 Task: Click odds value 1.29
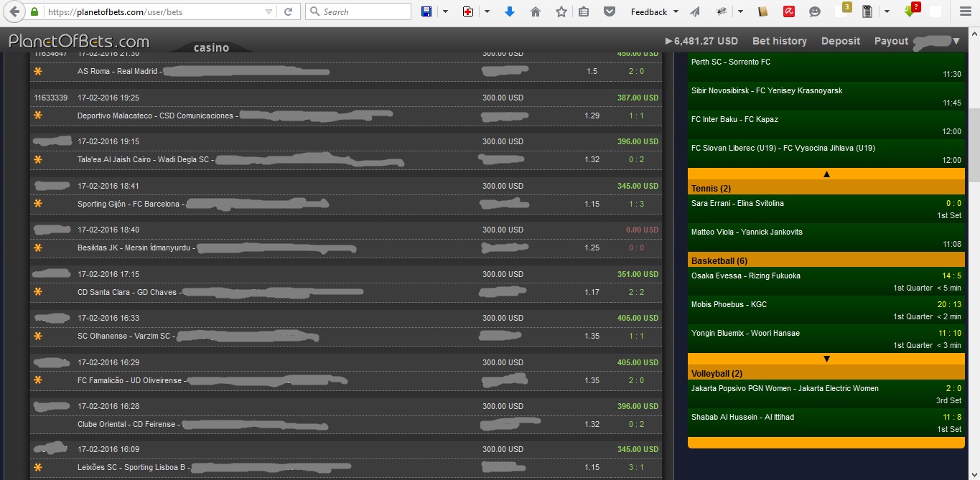(592, 116)
